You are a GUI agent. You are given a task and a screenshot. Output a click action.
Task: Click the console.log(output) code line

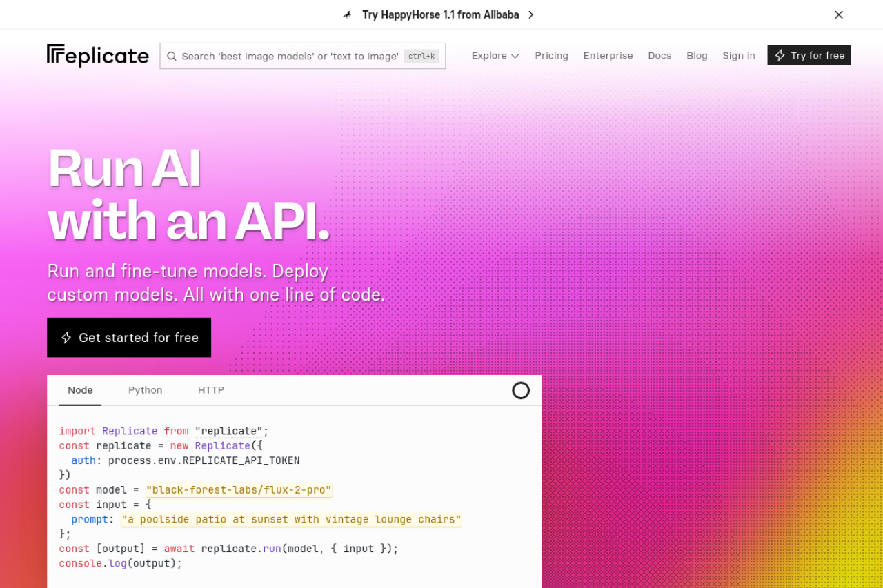[x=121, y=563]
